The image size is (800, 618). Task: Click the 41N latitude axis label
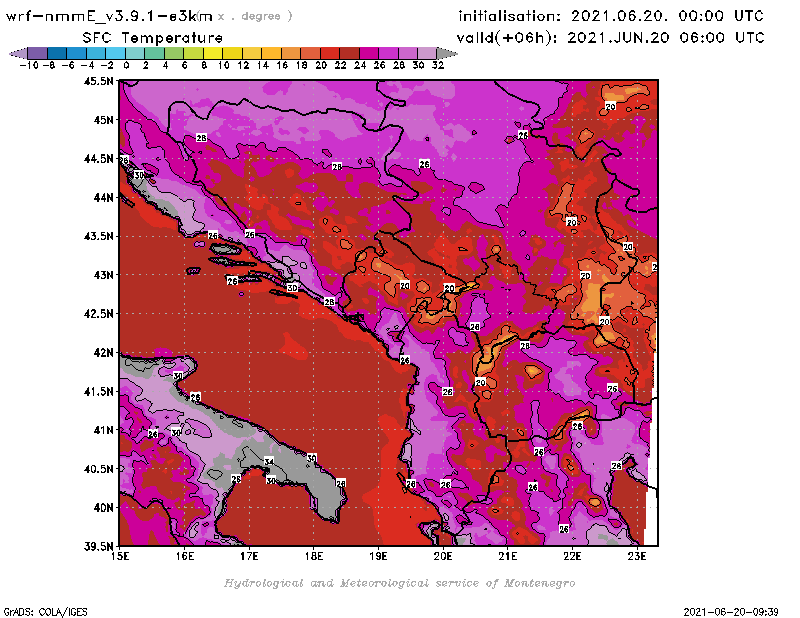[103, 430]
